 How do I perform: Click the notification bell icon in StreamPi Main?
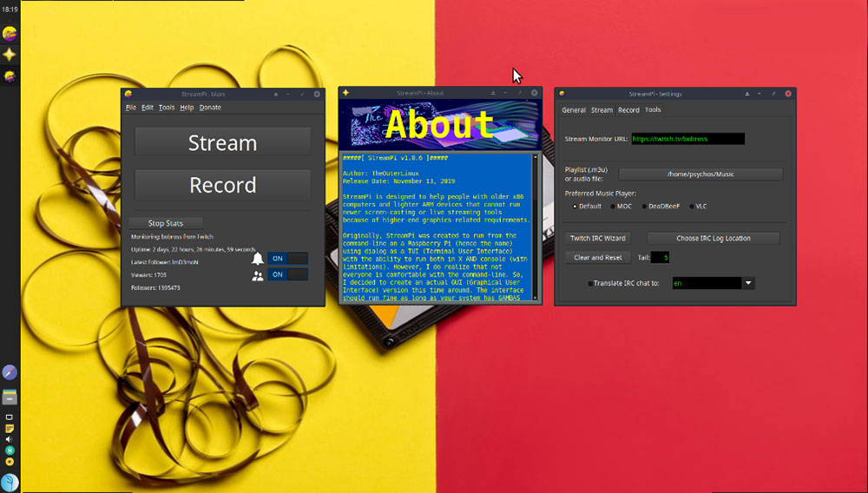258,259
